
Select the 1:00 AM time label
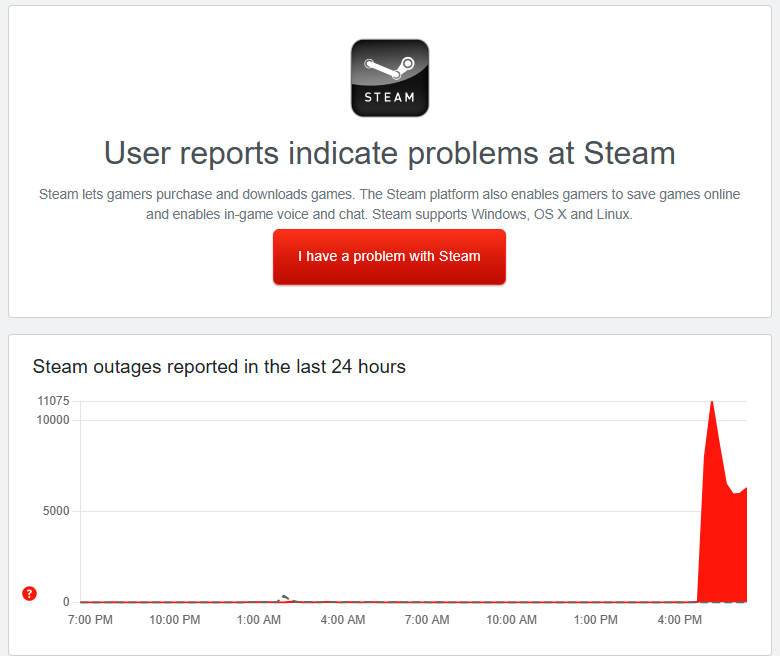(259, 620)
